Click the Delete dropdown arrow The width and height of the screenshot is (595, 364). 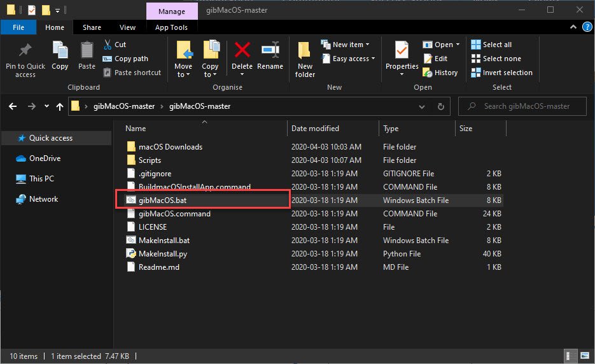[x=242, y=74]
